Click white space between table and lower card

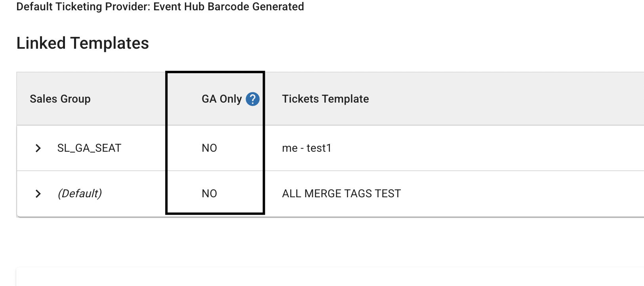pos(317,242)
